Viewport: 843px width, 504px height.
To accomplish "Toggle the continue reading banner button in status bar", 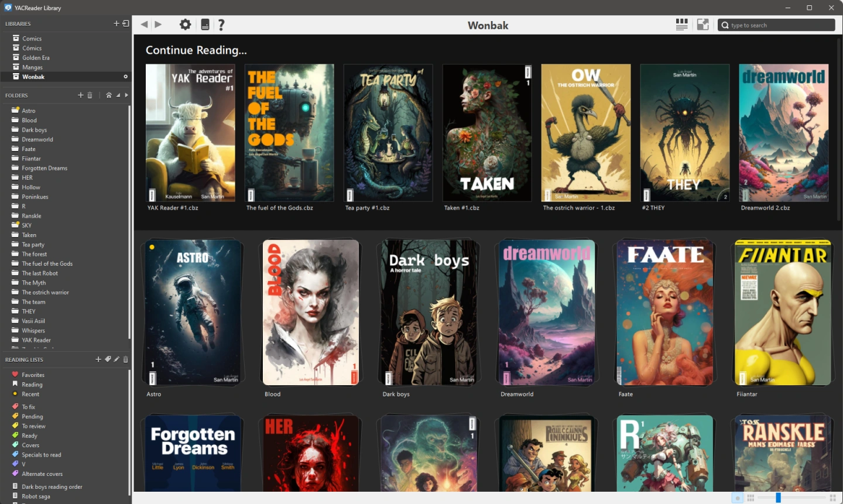I will (738, 498).
